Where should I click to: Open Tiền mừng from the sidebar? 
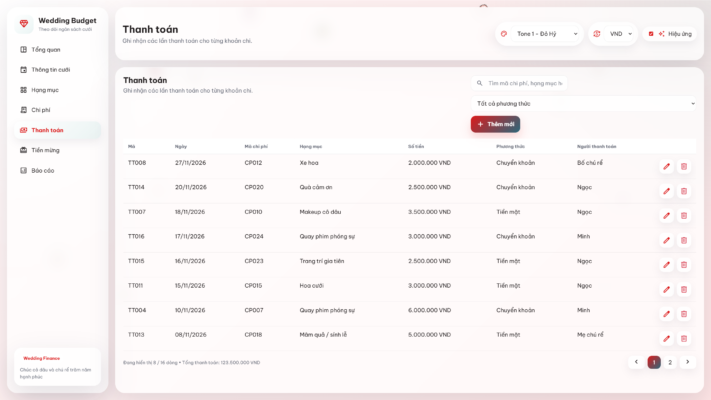[x=58, y=150]
